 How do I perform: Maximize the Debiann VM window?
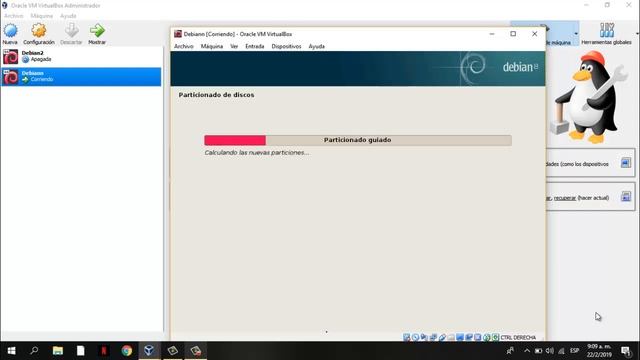coord(513,34)
